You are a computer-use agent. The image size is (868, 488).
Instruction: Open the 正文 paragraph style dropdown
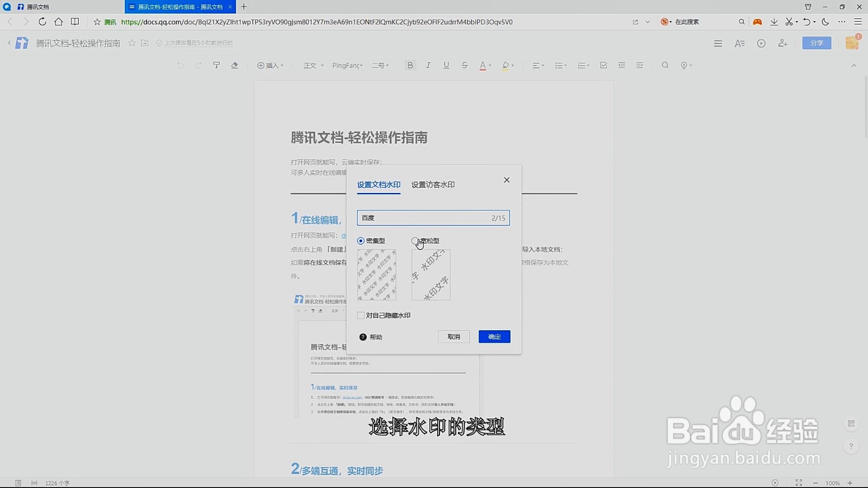tap(313, 66)
